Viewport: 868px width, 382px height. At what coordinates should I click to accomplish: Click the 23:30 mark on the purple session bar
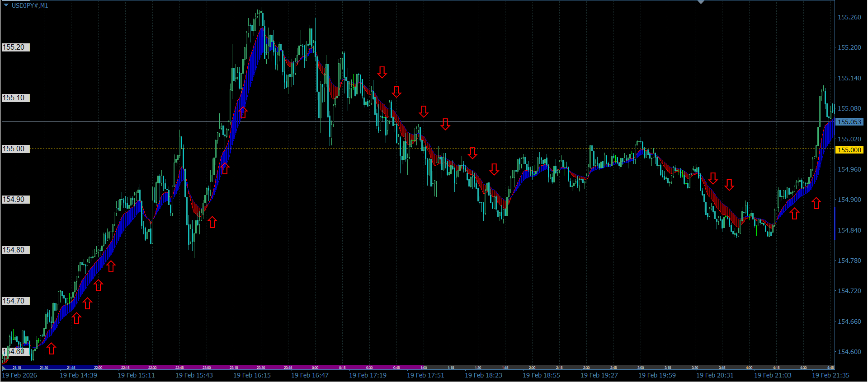(x=261, y=368)
